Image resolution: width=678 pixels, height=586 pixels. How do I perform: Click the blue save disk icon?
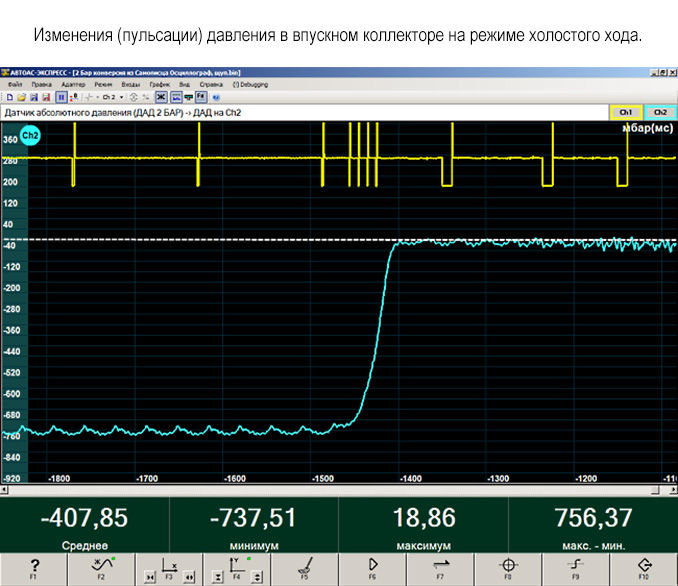point(34,97)
